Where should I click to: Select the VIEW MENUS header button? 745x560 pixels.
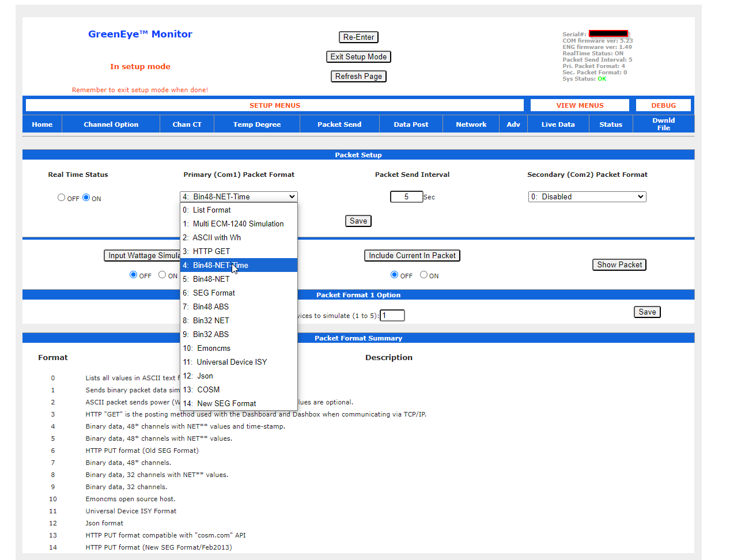[580, 105]
